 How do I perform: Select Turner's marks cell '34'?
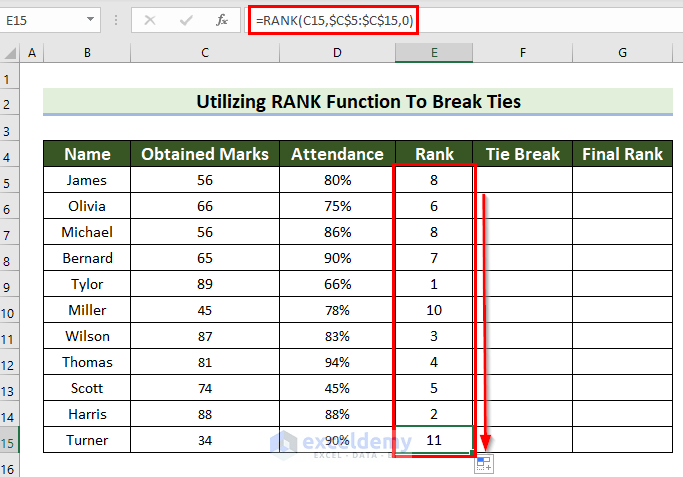point(205,440)
